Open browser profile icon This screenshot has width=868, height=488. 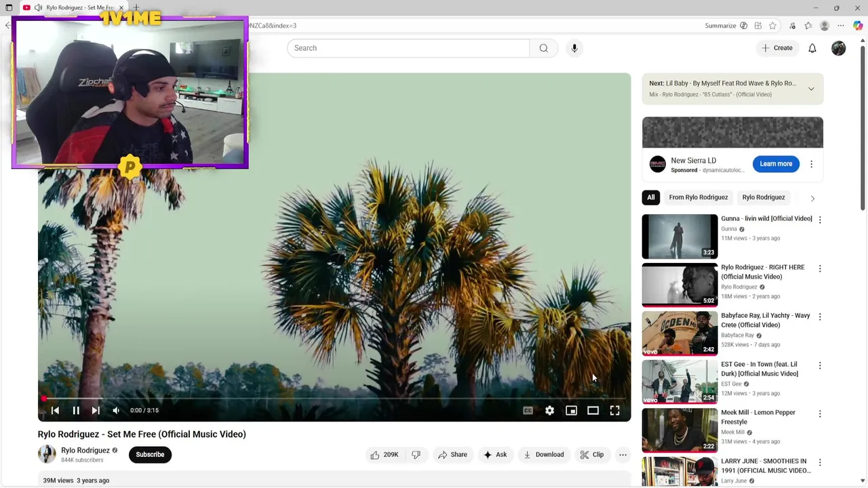pos(825,26)
